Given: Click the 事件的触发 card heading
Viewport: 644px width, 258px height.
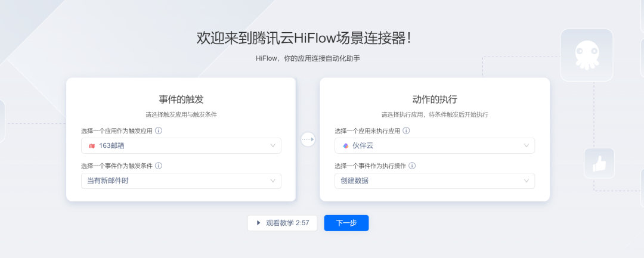Looking at the screenshot, I should click(181, 100).
